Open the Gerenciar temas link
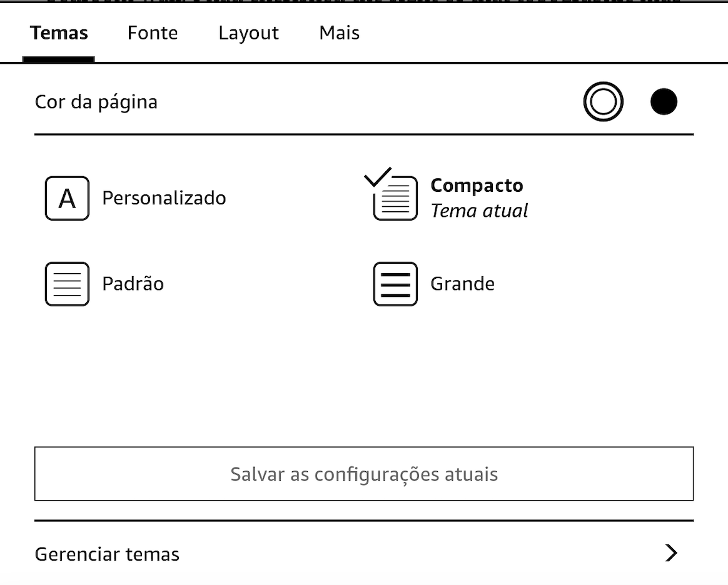The image size is (728, 585). 107,554
